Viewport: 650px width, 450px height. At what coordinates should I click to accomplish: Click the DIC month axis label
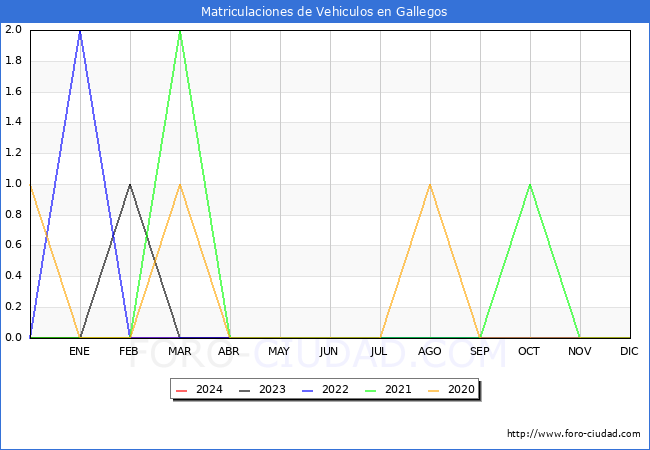[x=629, y=351]
